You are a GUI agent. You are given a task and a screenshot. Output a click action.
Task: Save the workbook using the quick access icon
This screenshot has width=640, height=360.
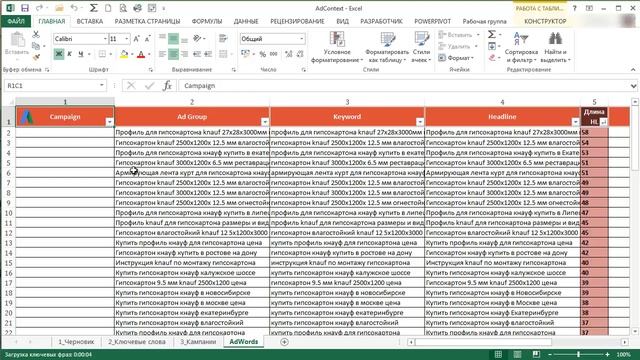(25, 8)
